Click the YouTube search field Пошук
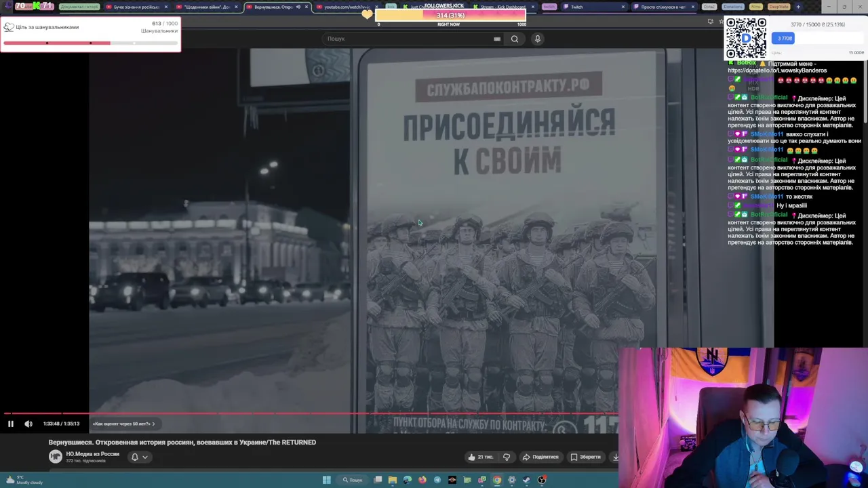 point(407,39)
